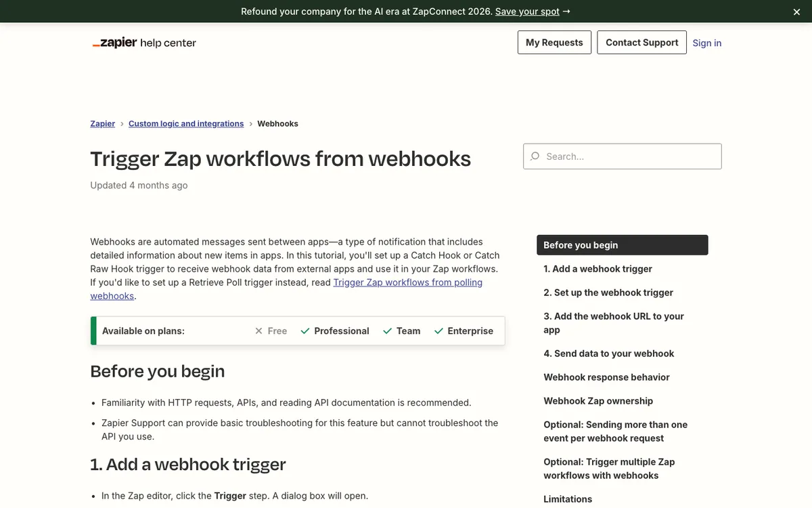Image resolution: width=812 pixels, height=508 pixels.
Task: Click the Webhooks breadcrumb text
Action: point(277,123)
